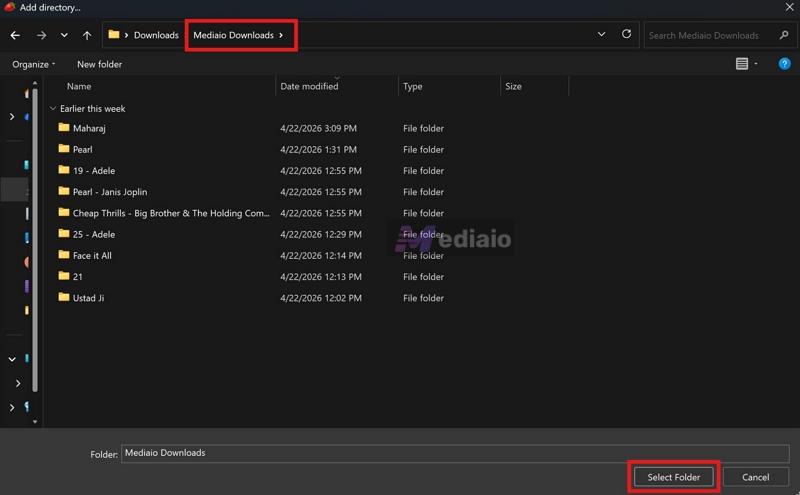Screen dimensions: 800x495
Task: Click the folder icon in address bar
Action: click(x=114, y=35)
